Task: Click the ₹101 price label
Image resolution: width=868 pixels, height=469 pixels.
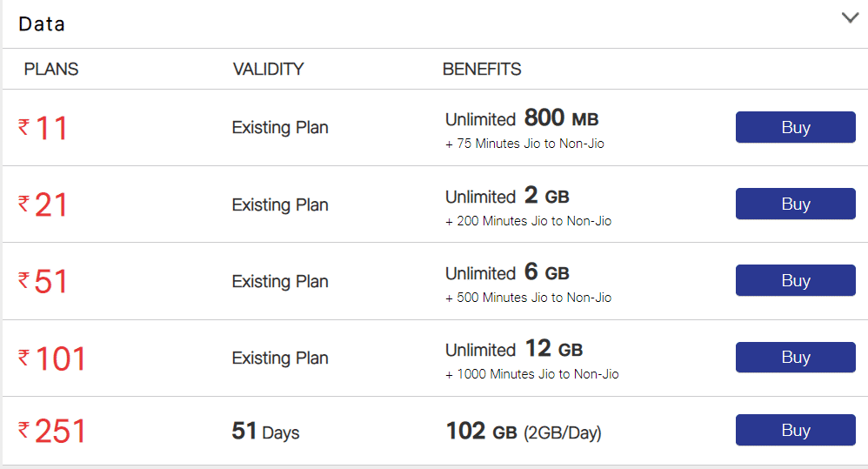Action: 52,358
